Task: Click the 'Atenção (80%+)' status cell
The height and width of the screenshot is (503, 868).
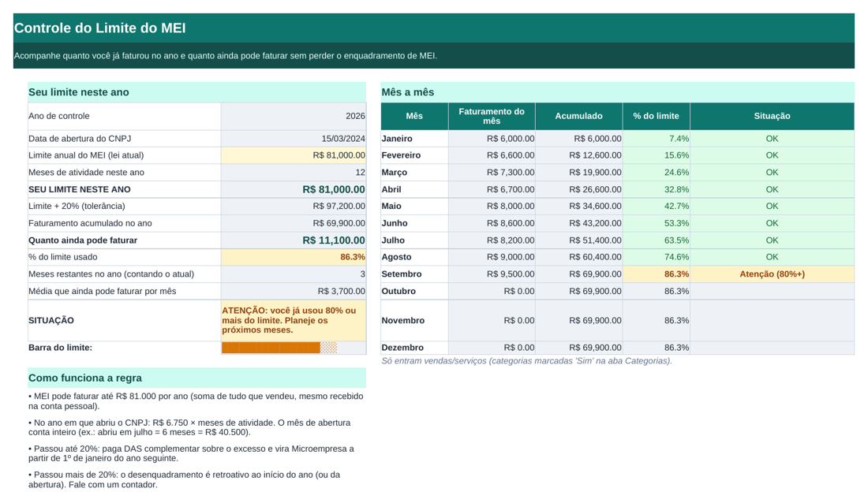Action: (x=773, y=274)
